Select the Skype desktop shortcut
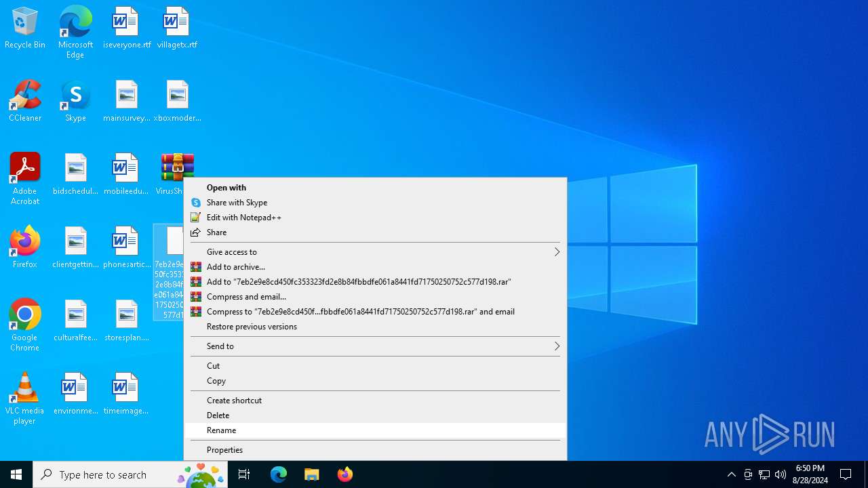This screenshot has height=488, width=868. (x=75, y=102)
